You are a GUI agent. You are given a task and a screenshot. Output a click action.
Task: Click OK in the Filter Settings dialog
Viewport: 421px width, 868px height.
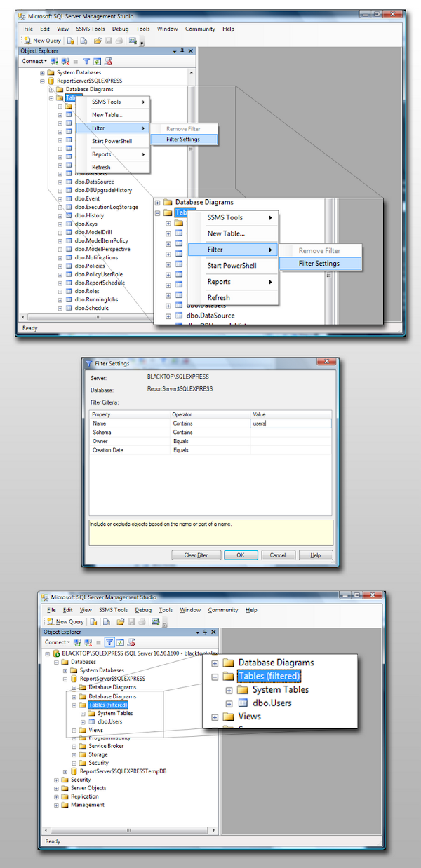coord(240,555)
